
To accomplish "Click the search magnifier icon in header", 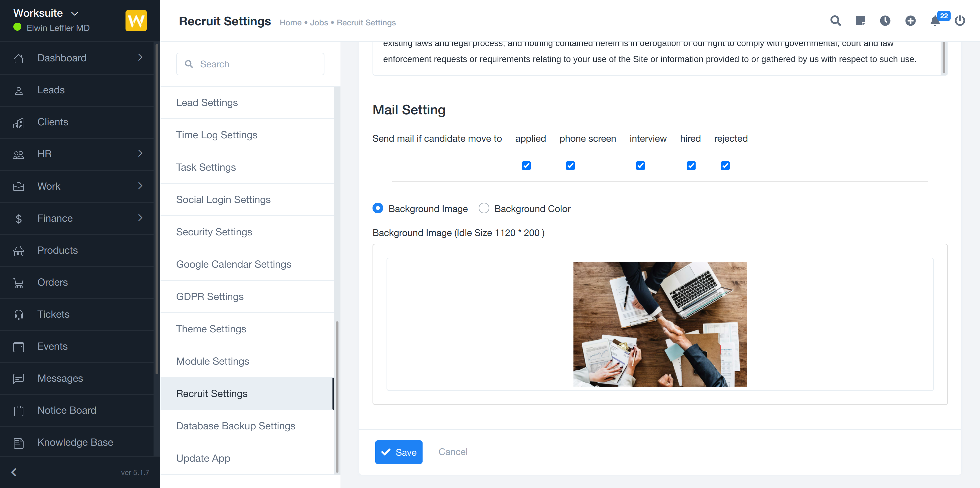I will (835, 21).
